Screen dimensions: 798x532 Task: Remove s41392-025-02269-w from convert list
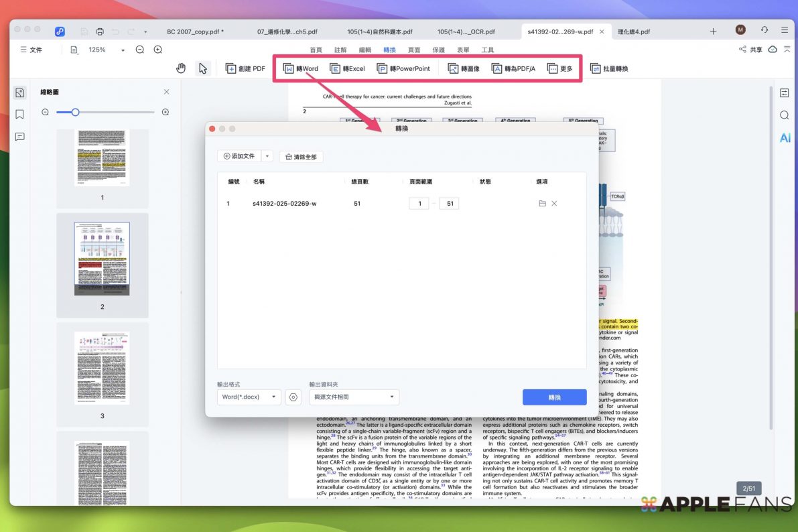pos(554,204)
